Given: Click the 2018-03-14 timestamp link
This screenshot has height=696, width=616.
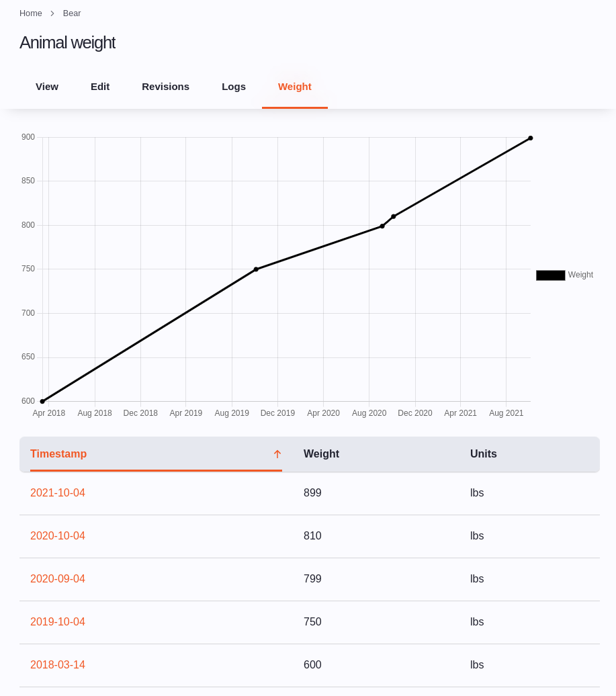Looking at the screenshot, I should tap(57, 664).
